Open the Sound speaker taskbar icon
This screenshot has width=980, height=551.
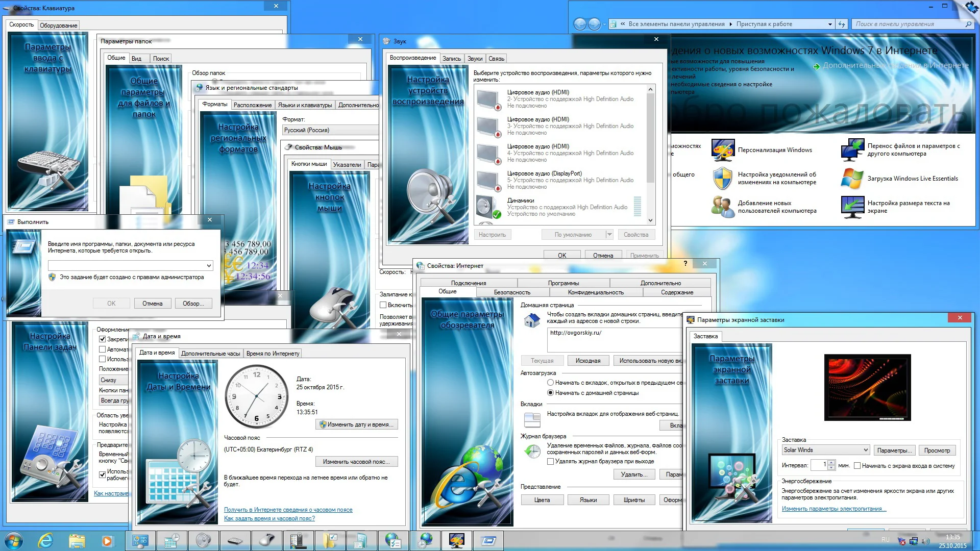pyautogui.click(x=203, y=540)
